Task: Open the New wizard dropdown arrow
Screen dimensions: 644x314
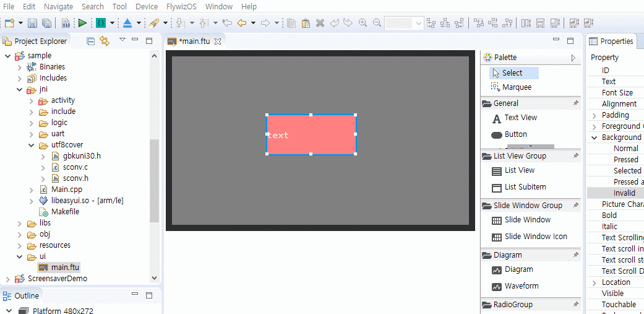Action: pos(20,23)
